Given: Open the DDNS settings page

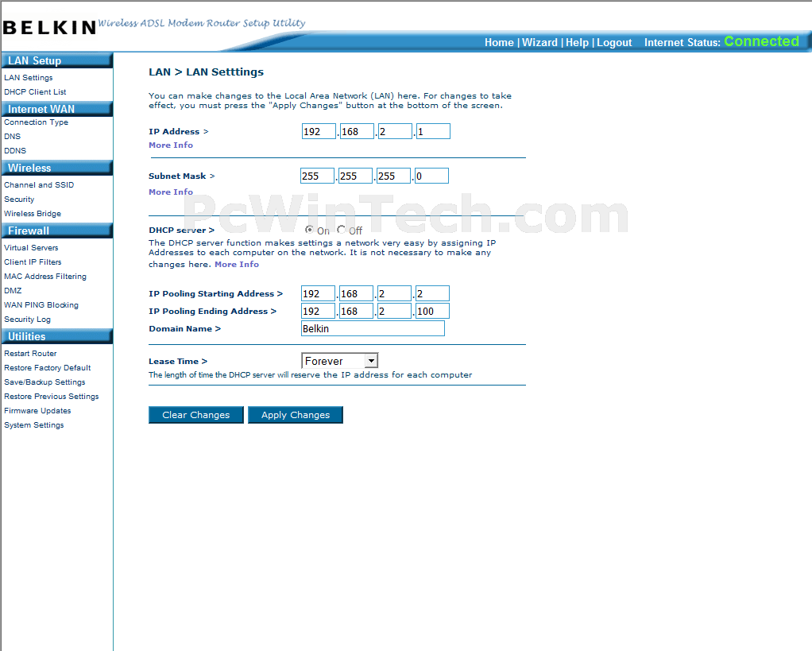Looking at the screenshot, I should pos(15,151).
